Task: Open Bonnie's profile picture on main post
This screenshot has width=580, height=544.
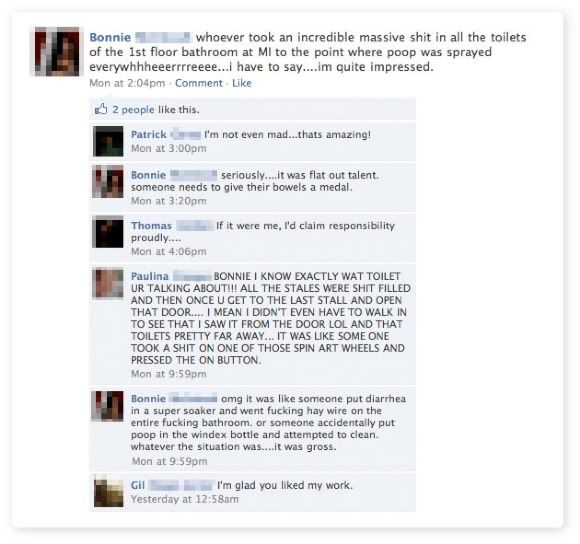Action: click(x=57, y=51)
